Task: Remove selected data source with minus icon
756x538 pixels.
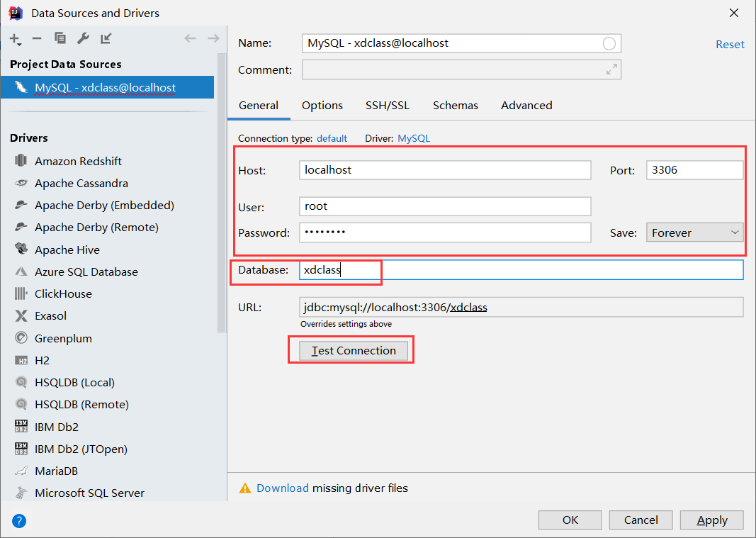Action: point(37,38)
